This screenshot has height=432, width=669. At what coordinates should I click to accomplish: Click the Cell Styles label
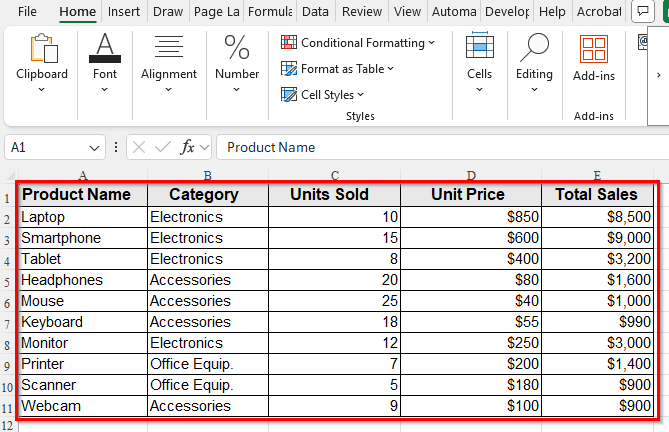[x=328, y=95]
